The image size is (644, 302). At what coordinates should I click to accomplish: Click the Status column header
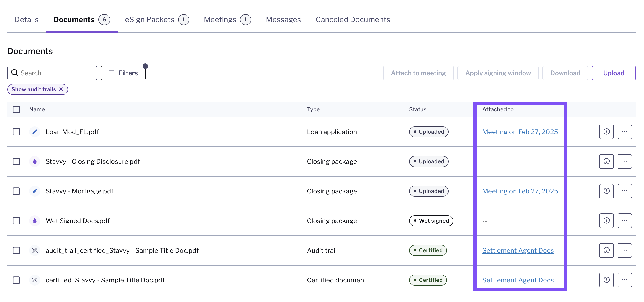[x=417, y=109]
